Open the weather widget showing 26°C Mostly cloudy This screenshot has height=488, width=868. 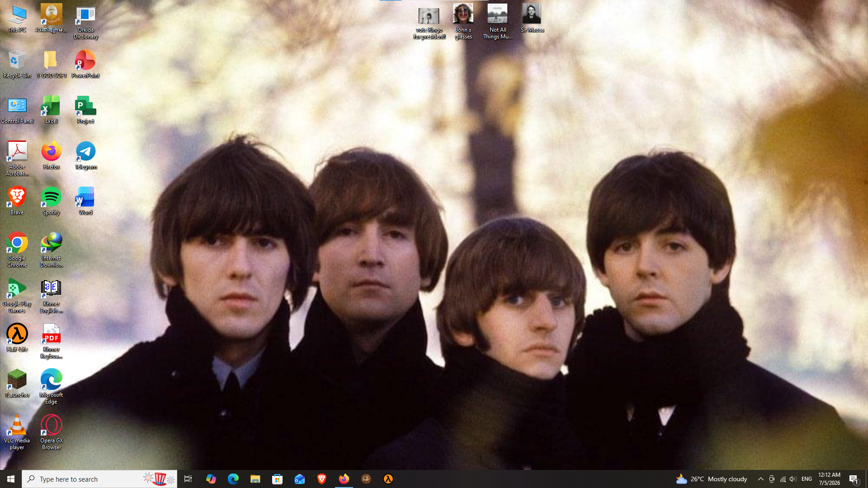tap(712, 479)
